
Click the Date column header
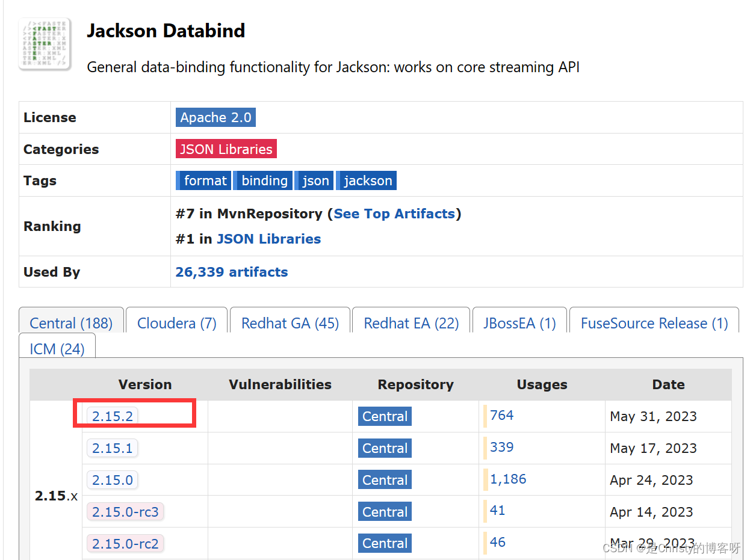tap(668, 384)
